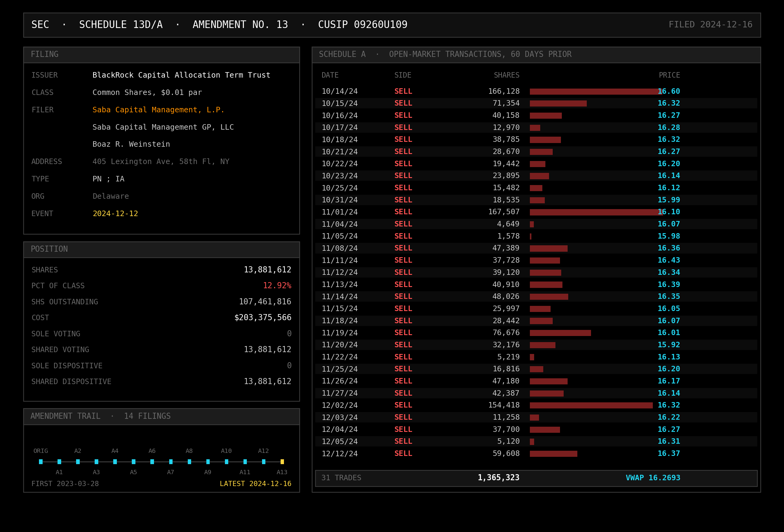Click class value Common Shares, $0.01 par
The width and height of the screenshot is (784, 532).
[x=147, y=93]
